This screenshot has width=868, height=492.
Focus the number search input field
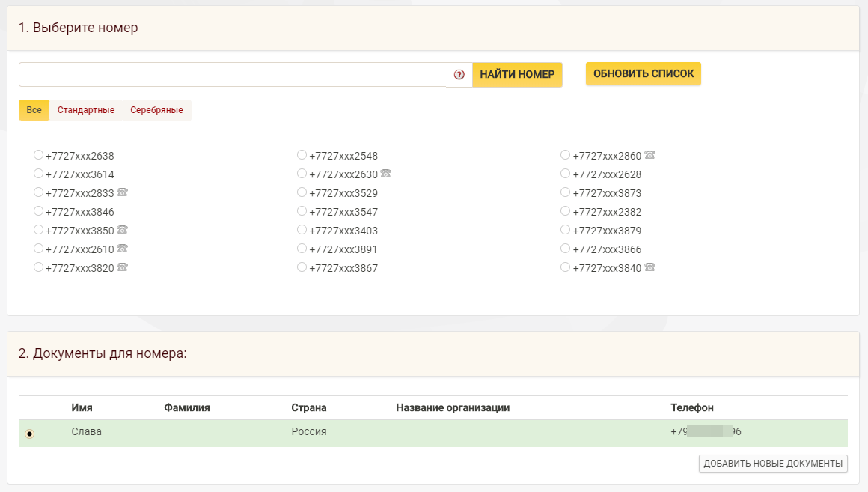[x=233, y=74]
